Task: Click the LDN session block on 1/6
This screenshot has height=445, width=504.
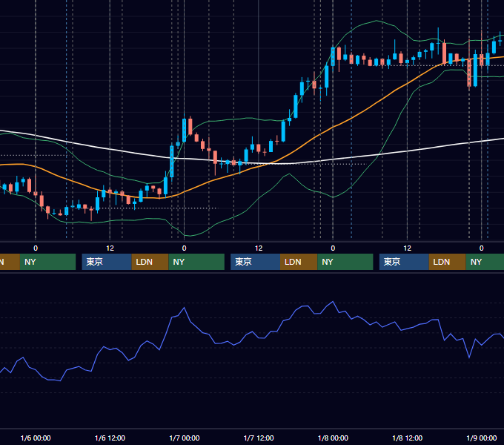Action: tap(150, 262)
